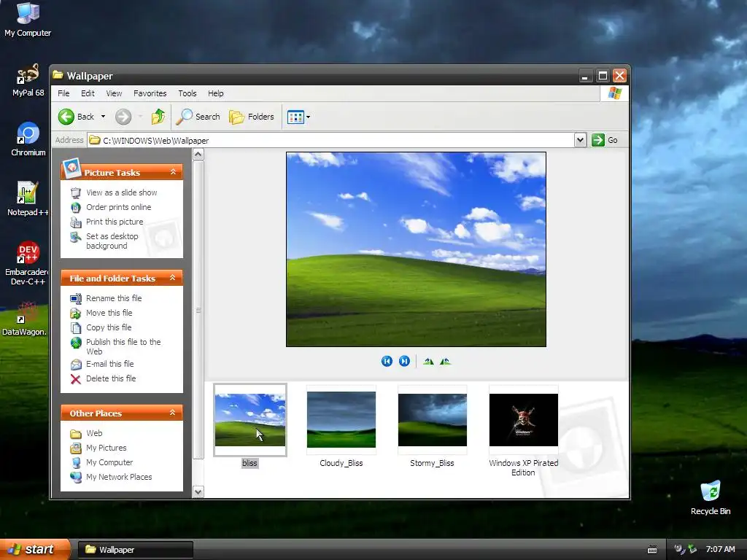Screen dimensions: 747x560
Task: Select the My Computer desktop icon
Action: point(28,20)
